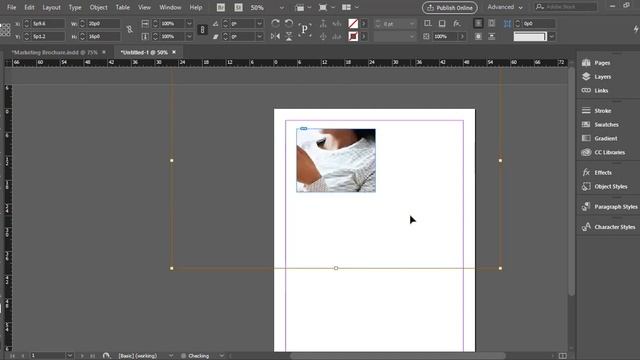Open the View menu

144,7
